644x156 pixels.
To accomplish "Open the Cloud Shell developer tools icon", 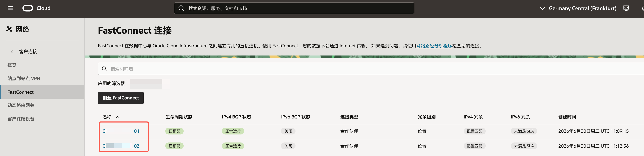I will (x=626, y=8).
